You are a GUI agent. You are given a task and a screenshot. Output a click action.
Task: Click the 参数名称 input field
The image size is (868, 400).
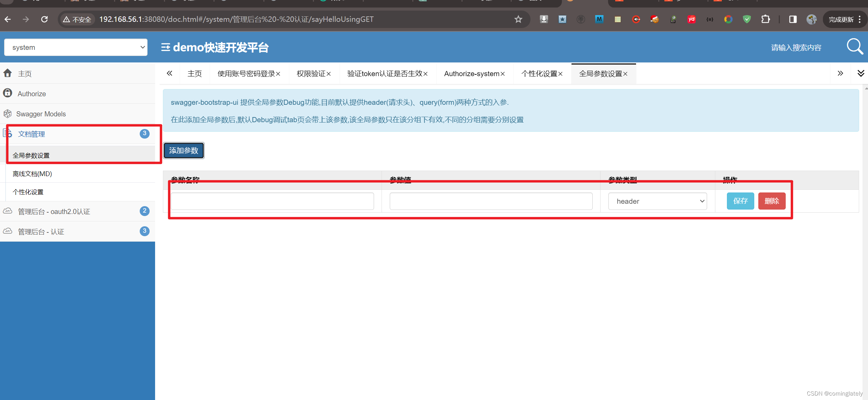272,201
